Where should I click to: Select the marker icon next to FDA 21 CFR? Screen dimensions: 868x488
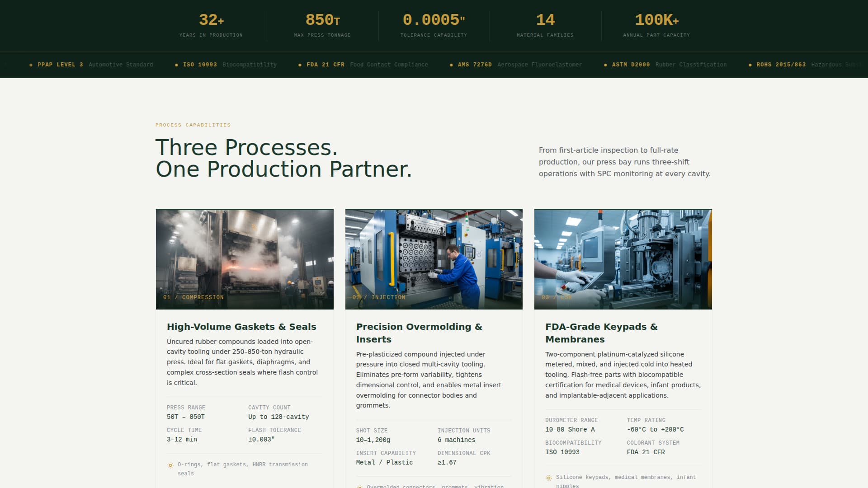point(299,65)
